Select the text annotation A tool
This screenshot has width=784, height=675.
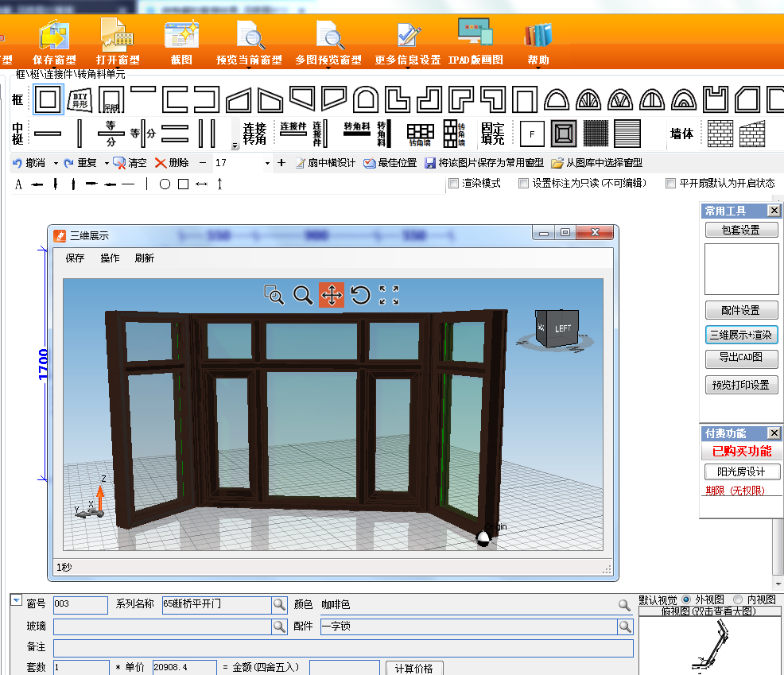18,184
